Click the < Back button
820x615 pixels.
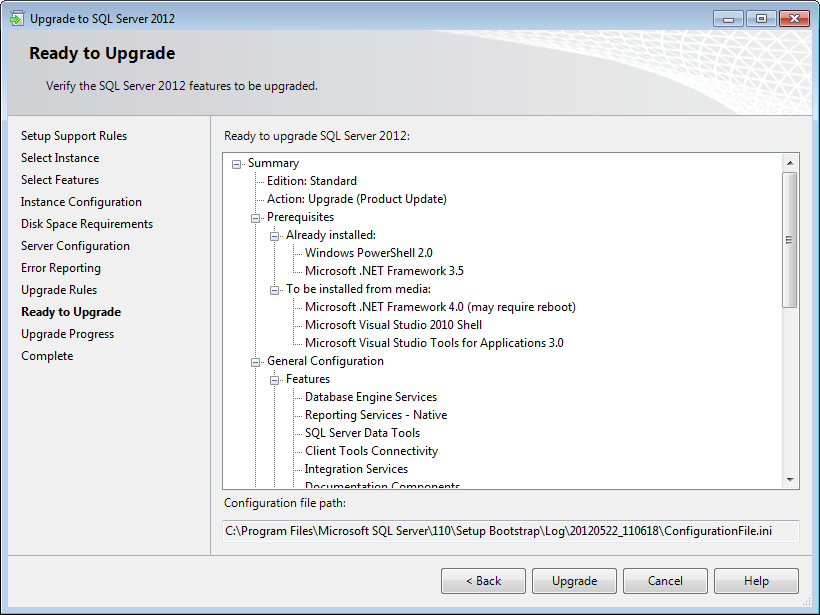pyautogui.click(x=483, y=581)
